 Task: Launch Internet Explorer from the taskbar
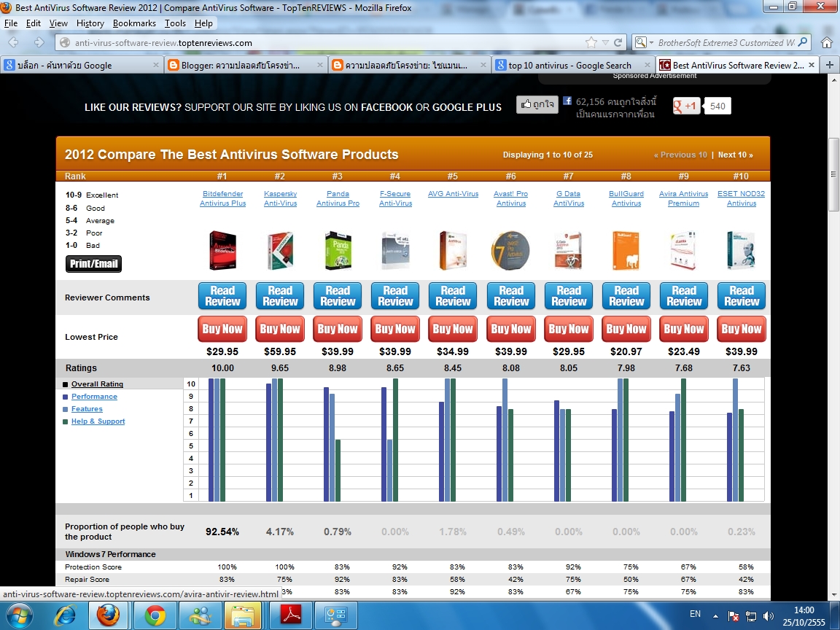click(x=66, y=615)
